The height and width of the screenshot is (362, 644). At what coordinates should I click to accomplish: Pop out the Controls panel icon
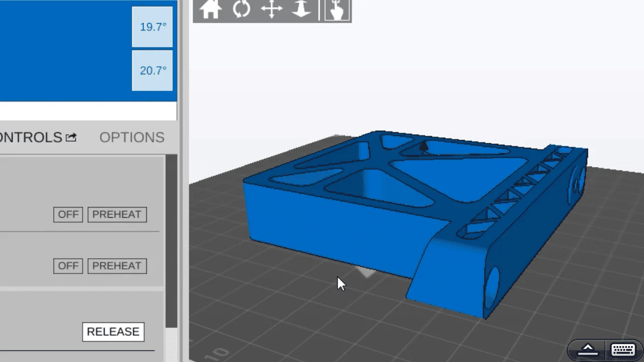click(71, 138)
